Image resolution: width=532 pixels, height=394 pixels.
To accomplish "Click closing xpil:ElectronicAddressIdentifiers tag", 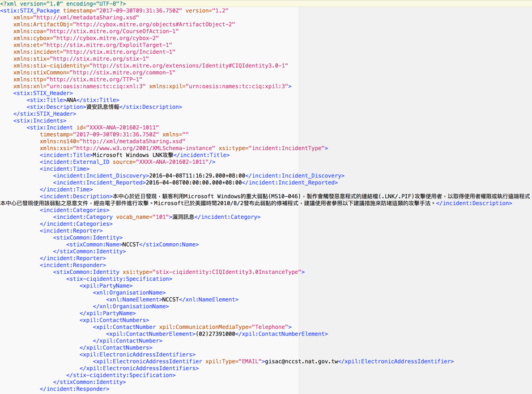I will tap(139, 368).
